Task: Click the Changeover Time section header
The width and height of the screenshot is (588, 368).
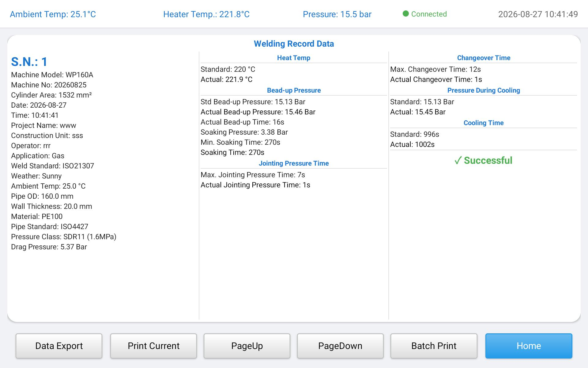Action: click(484, 58)
